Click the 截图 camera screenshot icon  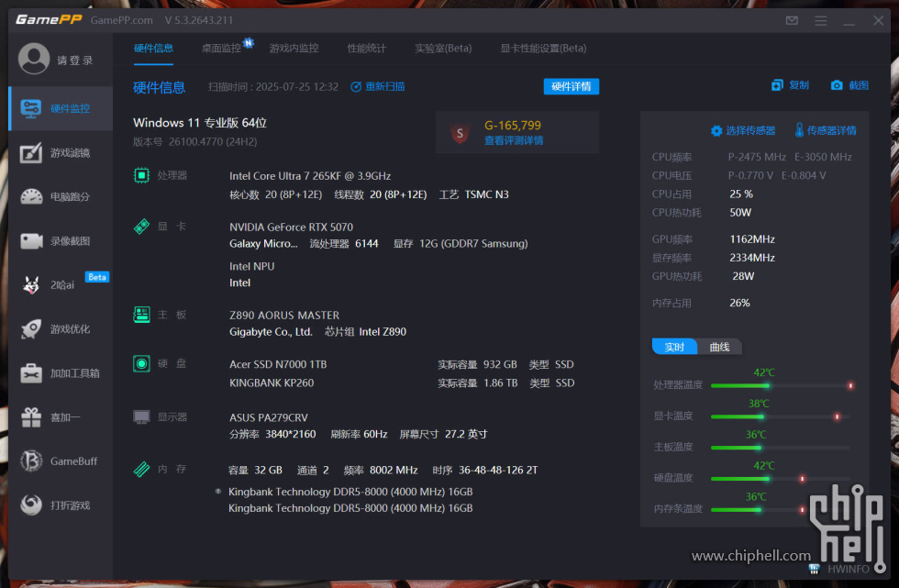(837, 85)
